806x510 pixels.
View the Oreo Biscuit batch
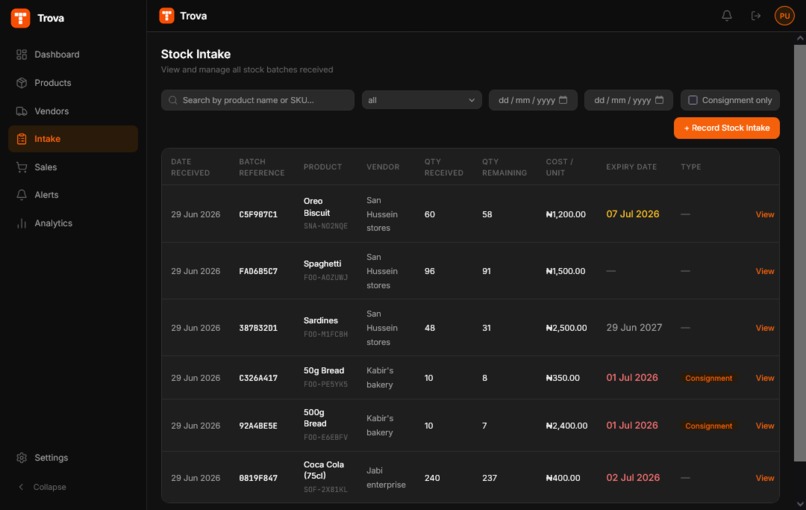764,214
